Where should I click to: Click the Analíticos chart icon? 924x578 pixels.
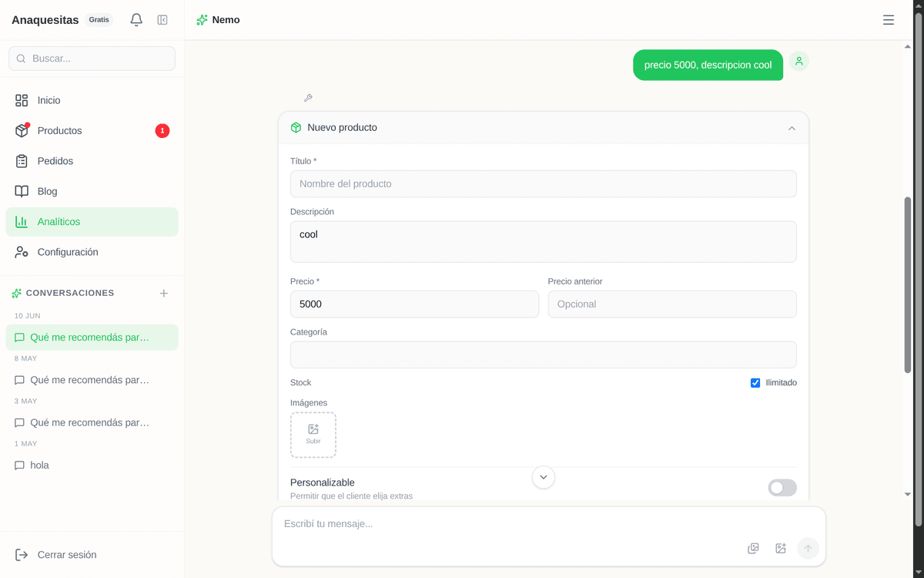pyautogui.click(x=22, y=222)
